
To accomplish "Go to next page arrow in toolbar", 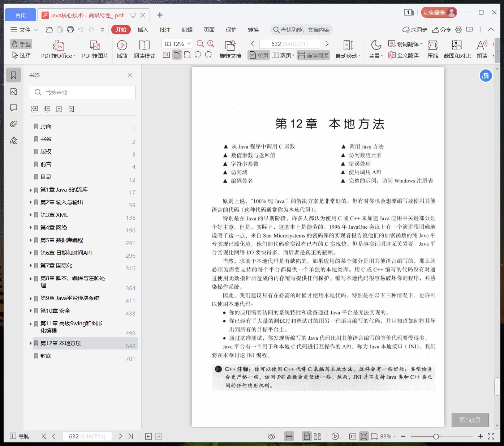I will pyautogui.click(x=327, y=44).
